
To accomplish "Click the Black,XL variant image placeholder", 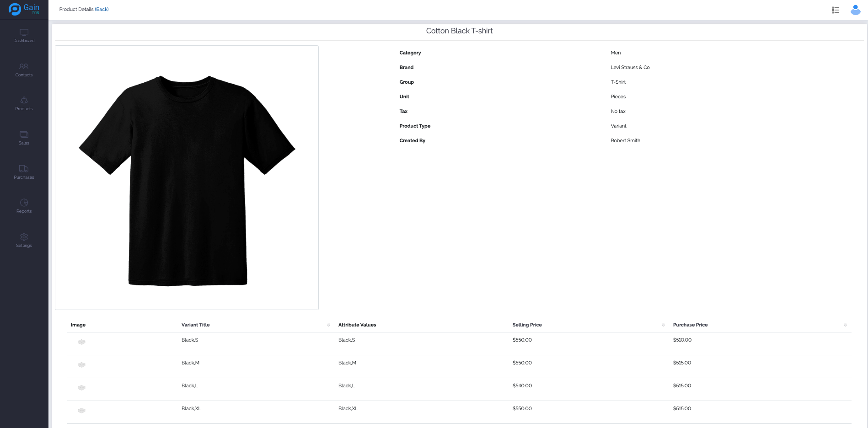I will [x=81, y=411].
